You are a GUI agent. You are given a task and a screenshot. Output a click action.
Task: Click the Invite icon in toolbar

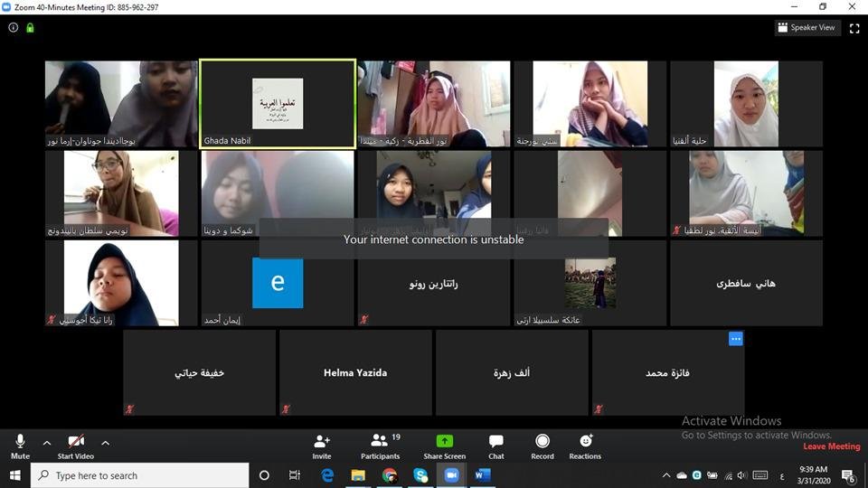pos(322,442)
